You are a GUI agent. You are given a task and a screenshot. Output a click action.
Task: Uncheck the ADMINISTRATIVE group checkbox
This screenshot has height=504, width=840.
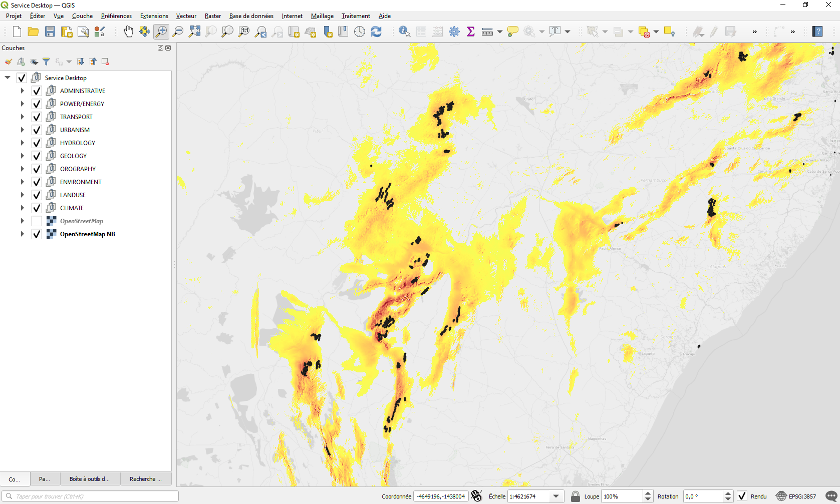tap(37, 91)
